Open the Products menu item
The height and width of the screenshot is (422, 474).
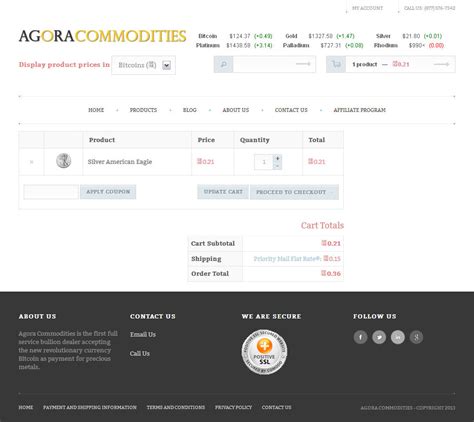[x=143, y=110]
